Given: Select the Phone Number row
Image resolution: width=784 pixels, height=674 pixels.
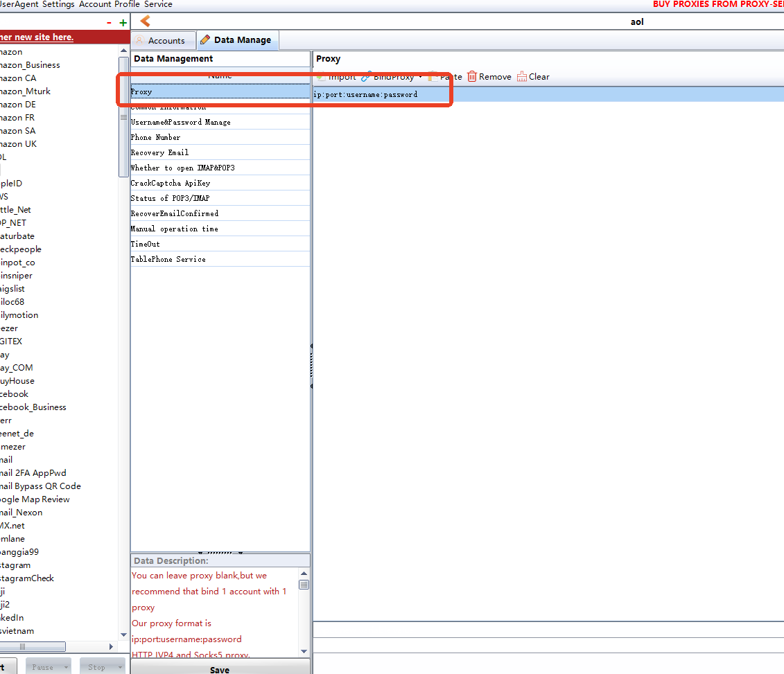Looking at the screenshot, I should [x=220, y=137].
